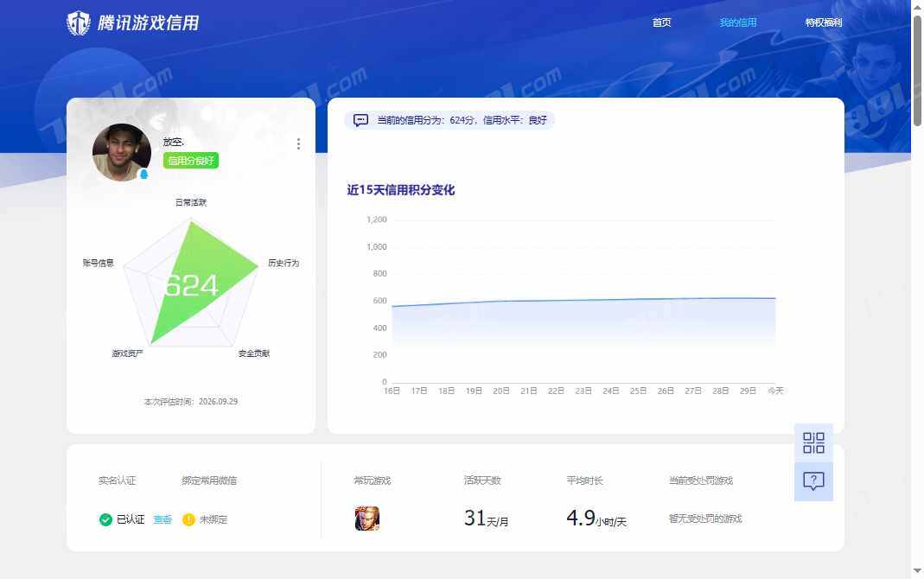Screen dimensions: 924x579
Task: Open 特权福利 navigation tab
Action: (823, 22)
